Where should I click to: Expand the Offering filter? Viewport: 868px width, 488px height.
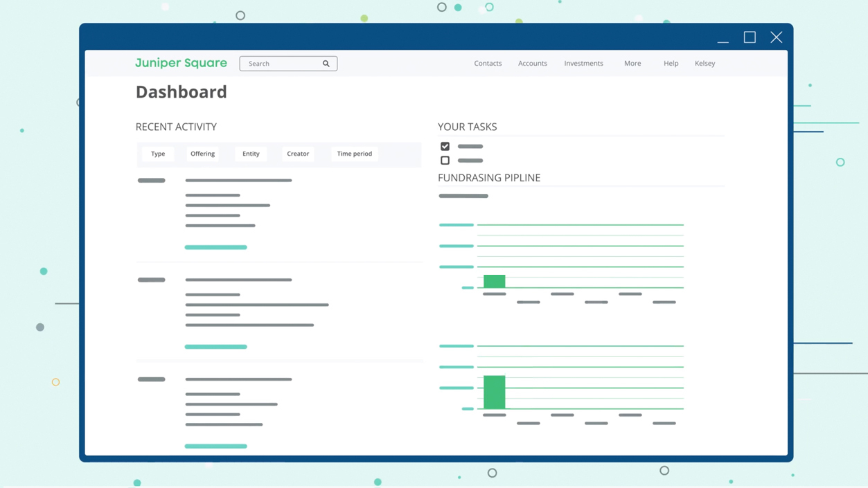click(202, 154)
